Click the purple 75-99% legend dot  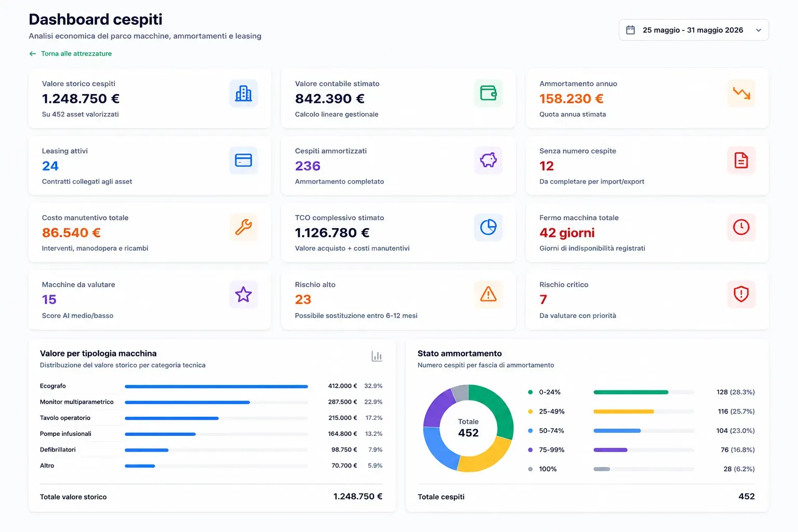coord(530,450)
